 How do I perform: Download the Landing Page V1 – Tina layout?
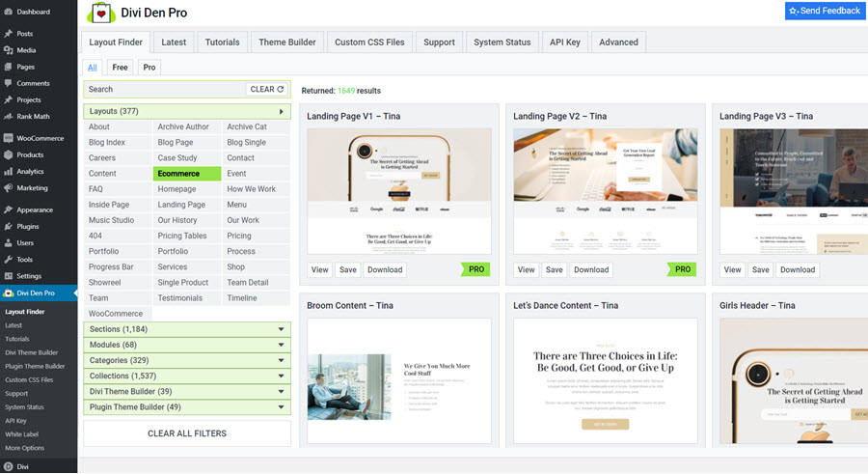click(385, 270)
